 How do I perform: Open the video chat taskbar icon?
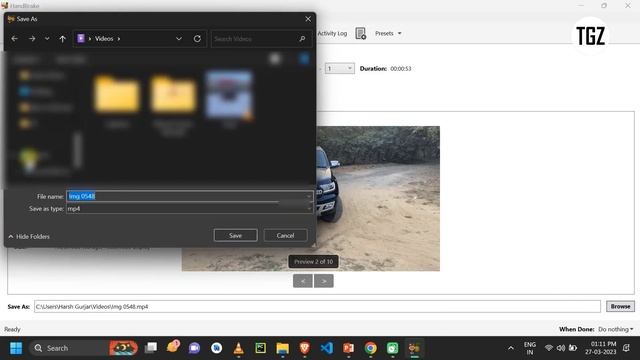[x=194, y=348]
